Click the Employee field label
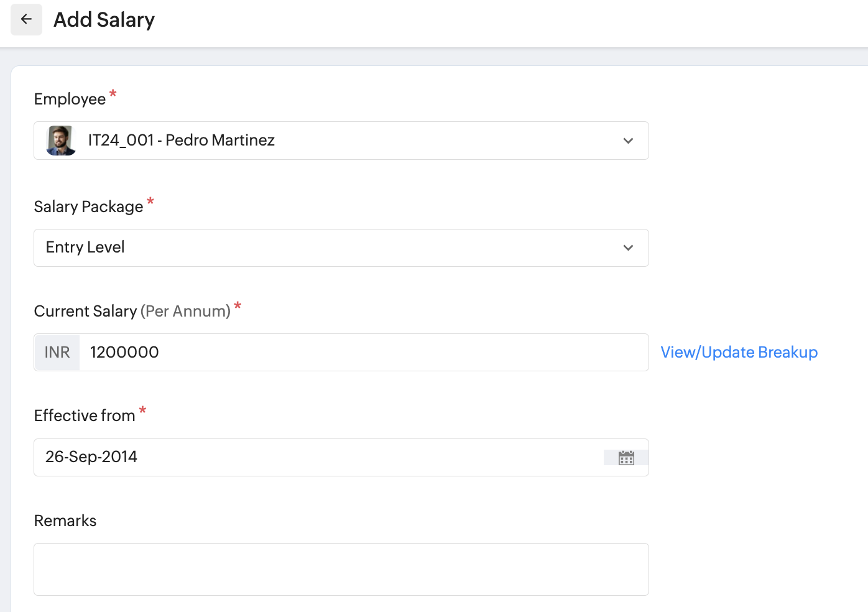Image resolution: width=868 pixels, height=612 pixels. (x=70, y=100)
